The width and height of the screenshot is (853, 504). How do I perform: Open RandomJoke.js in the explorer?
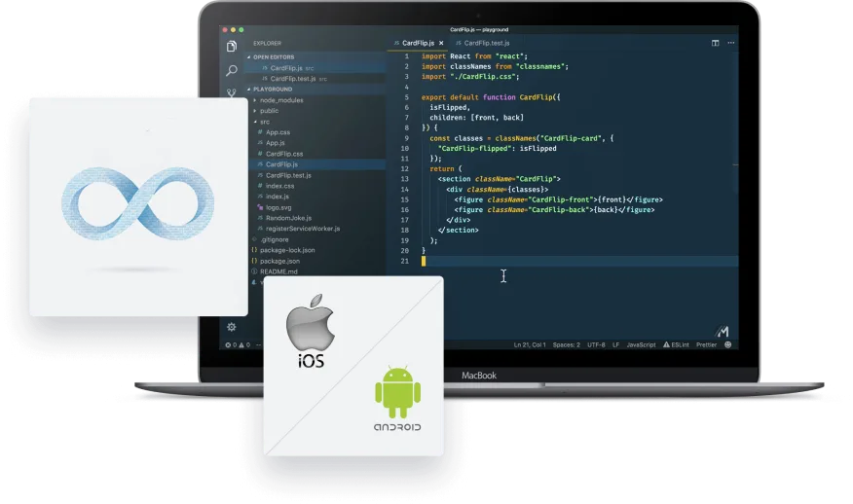click(288, 218)
